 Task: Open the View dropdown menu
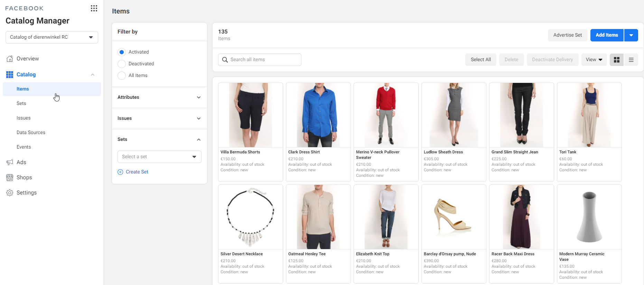(594, 60)
